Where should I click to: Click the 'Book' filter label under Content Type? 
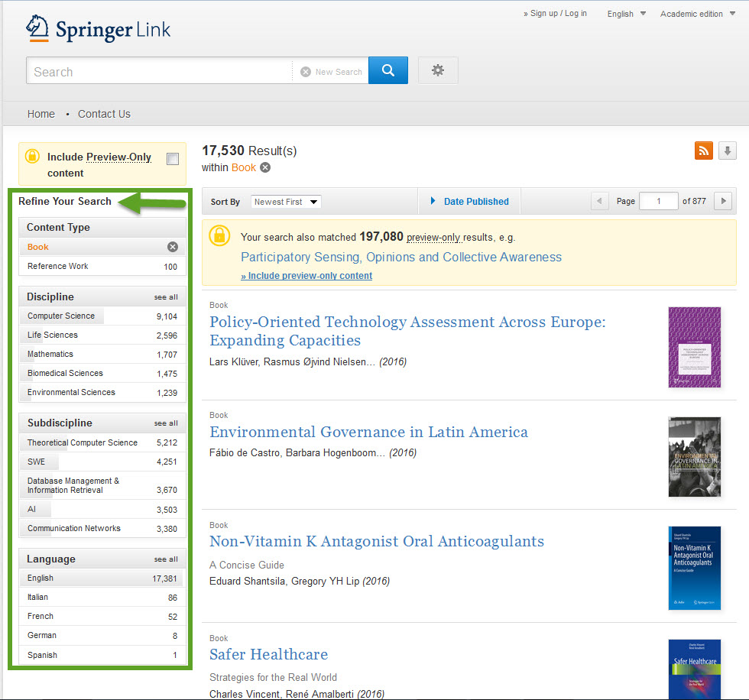(x=37, y=247)
